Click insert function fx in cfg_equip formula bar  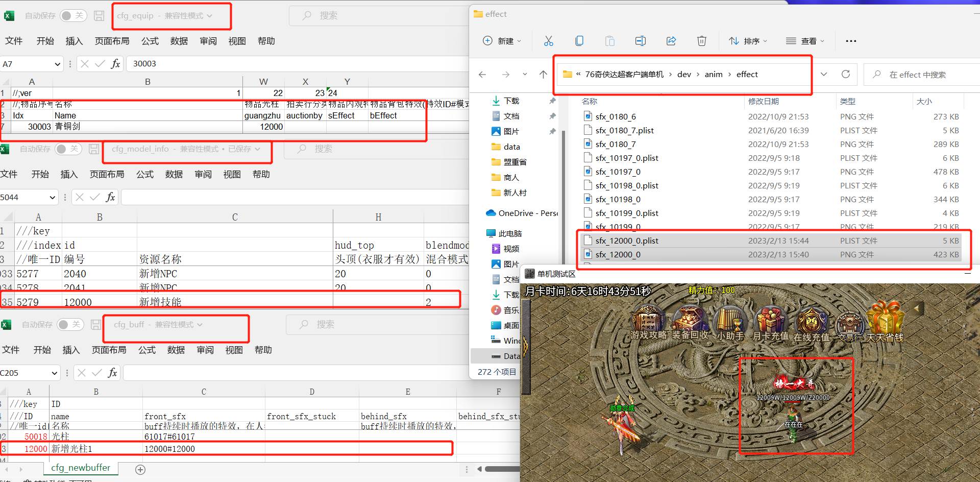[x=116, y=64]
